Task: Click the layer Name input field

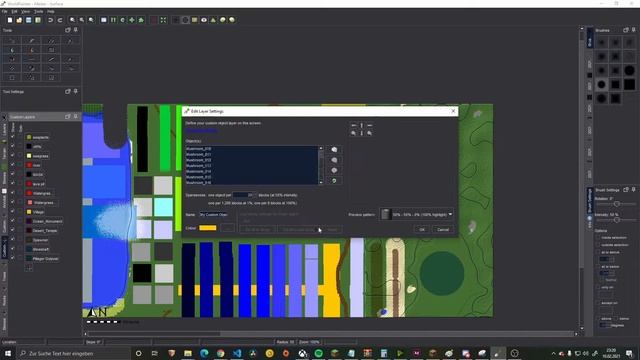Action: click(x=213, y=214)
